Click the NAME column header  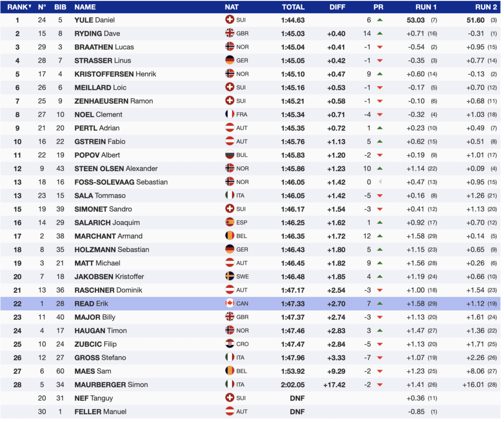(x=85, y=7)
